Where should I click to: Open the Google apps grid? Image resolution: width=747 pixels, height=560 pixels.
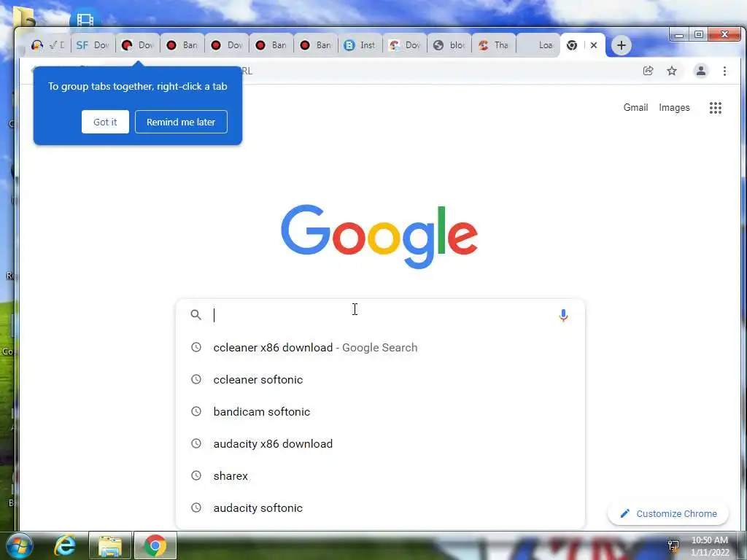(715, 108)
